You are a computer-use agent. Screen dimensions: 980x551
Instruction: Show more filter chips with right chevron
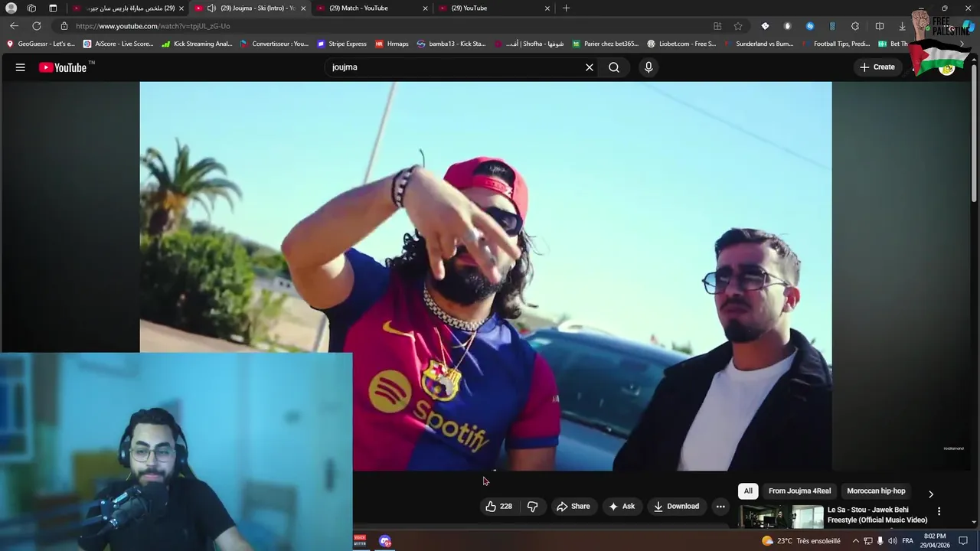pyautogui.click(x=931, y=494)
